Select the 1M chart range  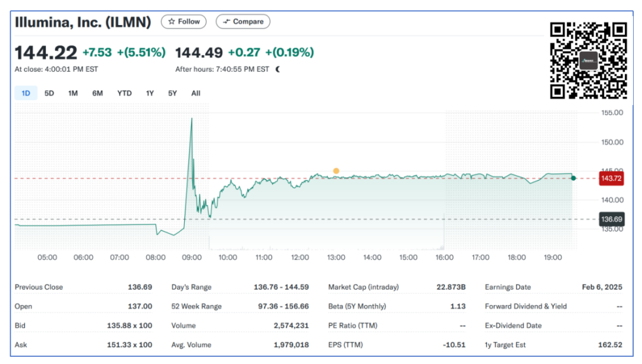[73, 93]
